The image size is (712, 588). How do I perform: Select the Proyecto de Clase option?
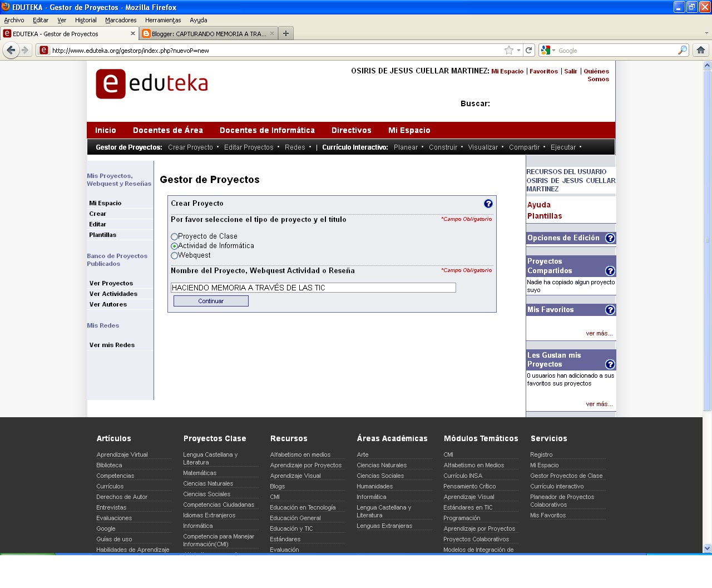(x=174, y=236)
